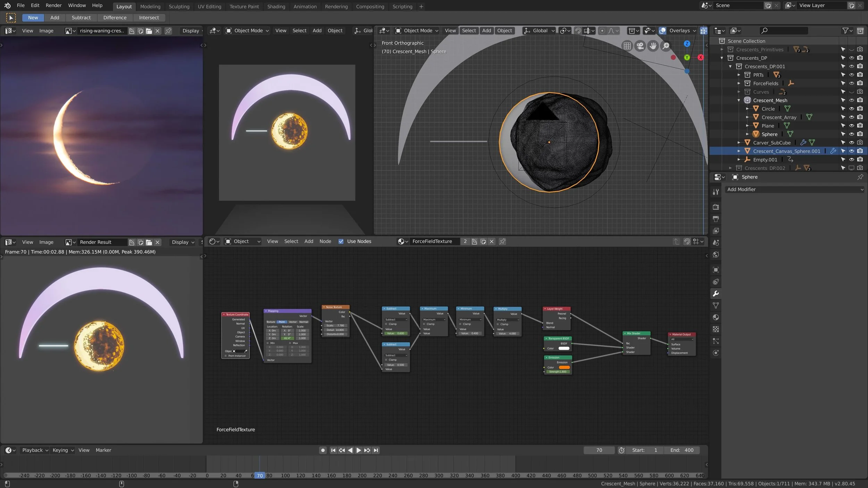Open Global transform orientation dropdown
868x488 pixels.
coord(539,31)
